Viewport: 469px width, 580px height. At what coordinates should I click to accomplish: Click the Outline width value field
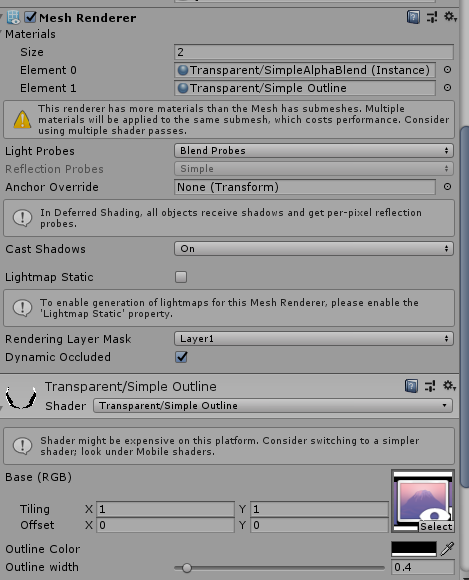tap(423, 567)
